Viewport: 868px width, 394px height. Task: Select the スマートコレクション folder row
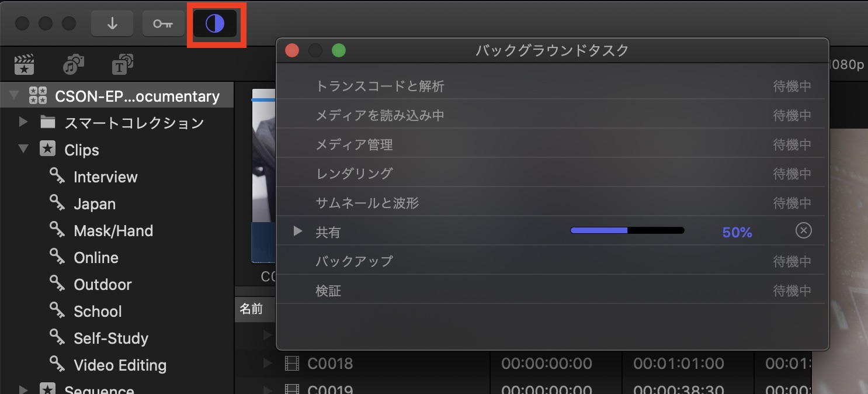117,123
